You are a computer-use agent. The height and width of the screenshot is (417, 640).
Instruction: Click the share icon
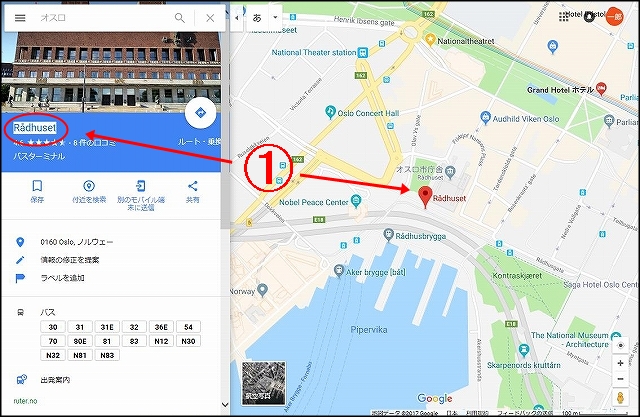coord(193,186)
